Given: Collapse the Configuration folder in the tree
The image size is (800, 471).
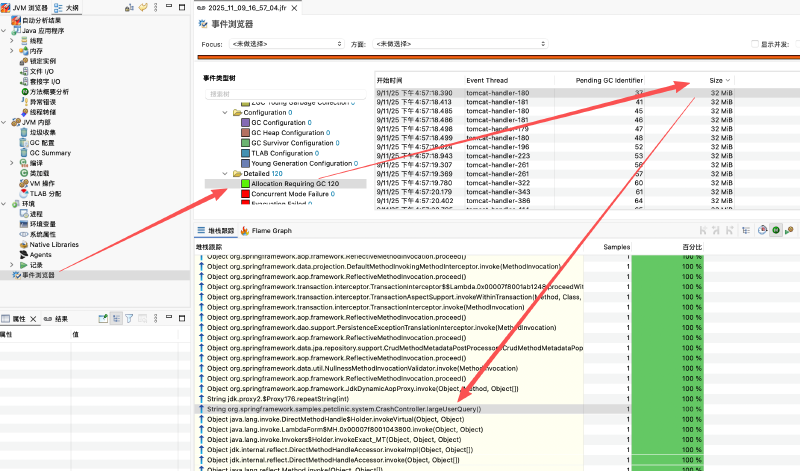Looking at the screenshot, I should 225,113.
